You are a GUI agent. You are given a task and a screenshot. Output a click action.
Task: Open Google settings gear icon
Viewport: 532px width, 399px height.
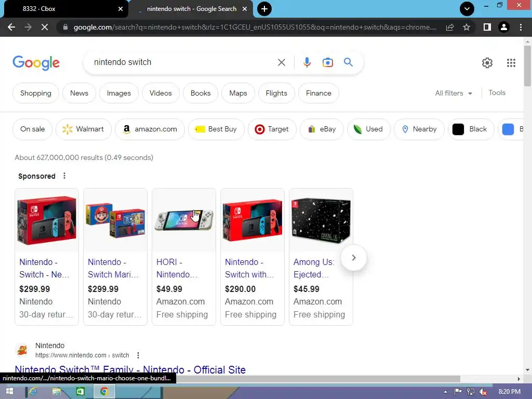487,63
